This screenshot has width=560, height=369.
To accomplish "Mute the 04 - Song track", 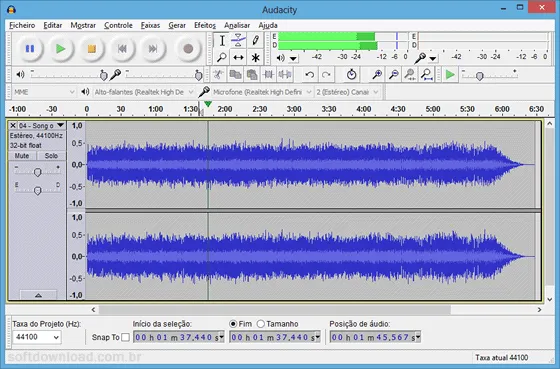I will click(22, 156).
